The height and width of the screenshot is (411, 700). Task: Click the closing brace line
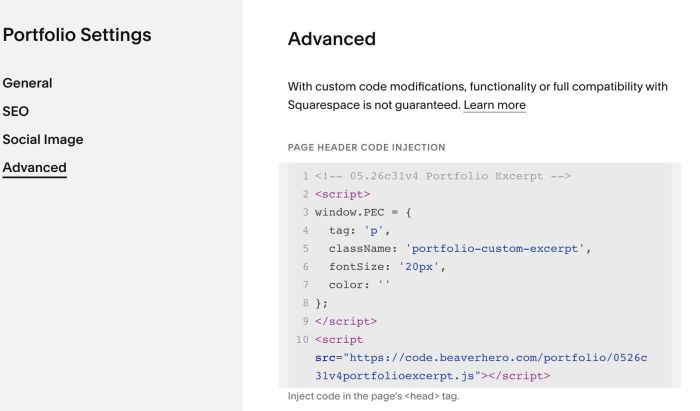321,303
